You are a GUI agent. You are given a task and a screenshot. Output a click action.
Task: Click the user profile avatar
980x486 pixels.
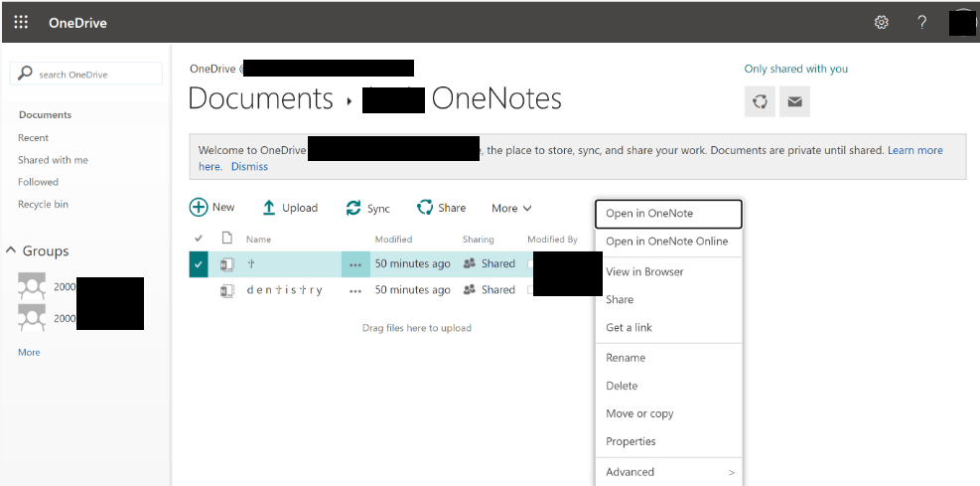pos(962,23)
